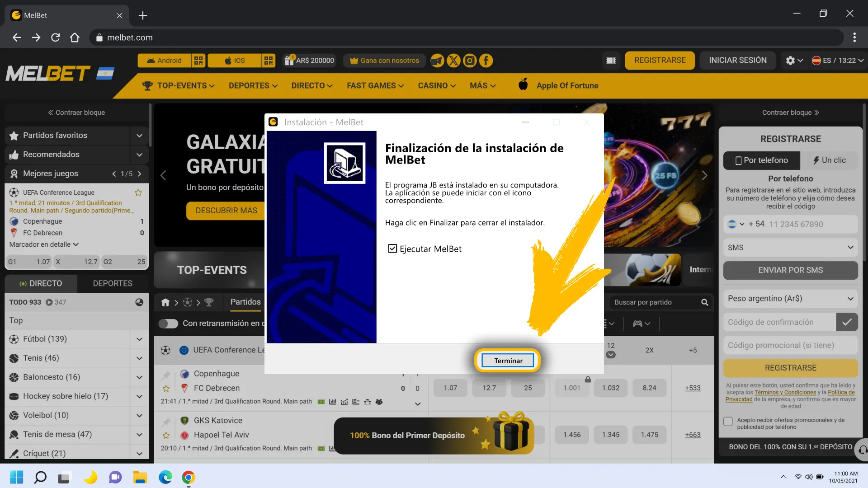The height and width of the screenshot is (488, 868).
Task: Expand Tenis (46) sport list
Action: [139, 358]
